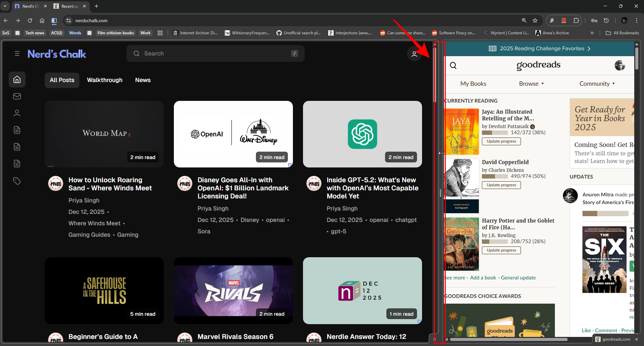Open 2025 Reading Challenge Favorites banner

tap(539, 48)
